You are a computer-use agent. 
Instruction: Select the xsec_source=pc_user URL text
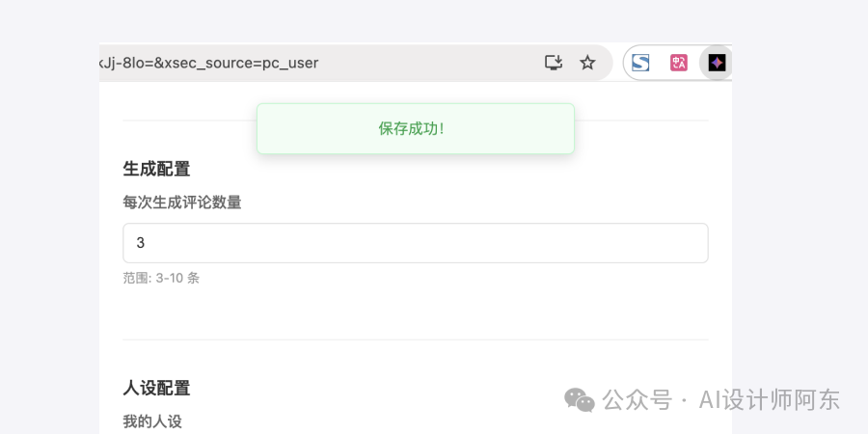241,63
